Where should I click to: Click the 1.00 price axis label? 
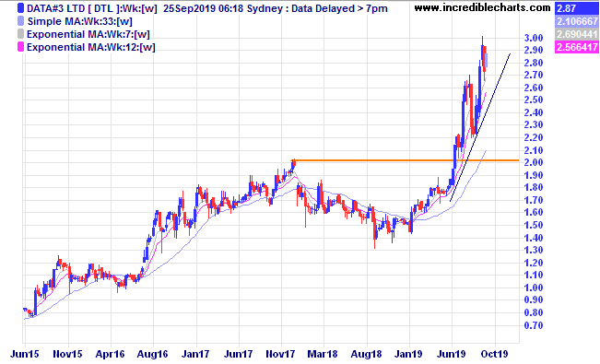point(534,288)
